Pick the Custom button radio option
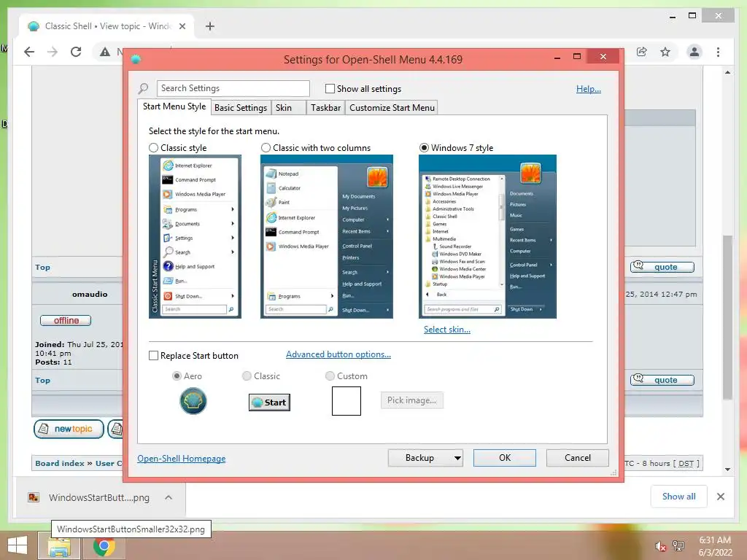This screenshot has height=560, width=747. (x=330, y=376)
